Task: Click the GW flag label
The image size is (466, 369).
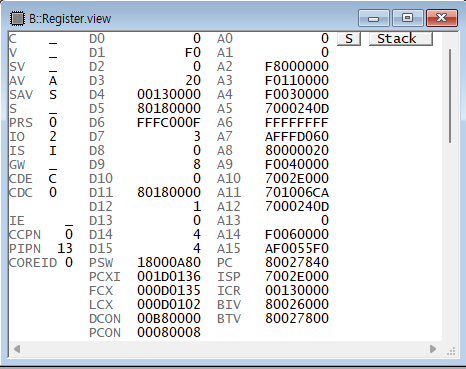Action: (x=17, y=165)
